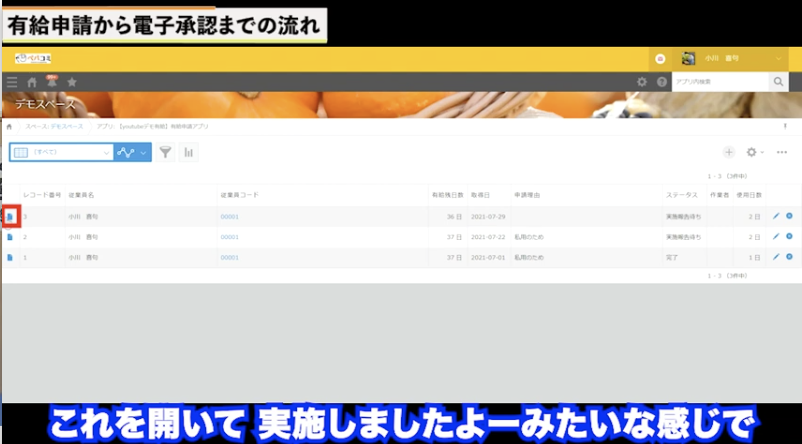Open the filter funnel icon
802x444 pixels.
(x=165, y=152)
